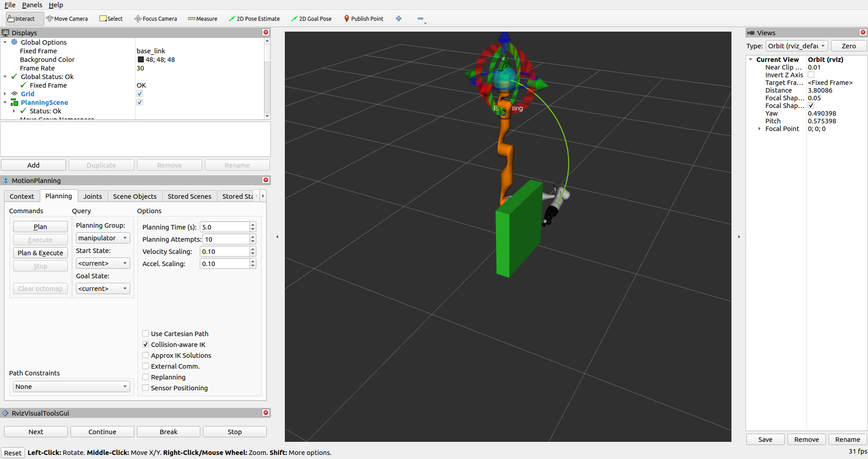This screenshot has height=459, width=868.
Task: Click the Plan button
Action: point(40,227)
